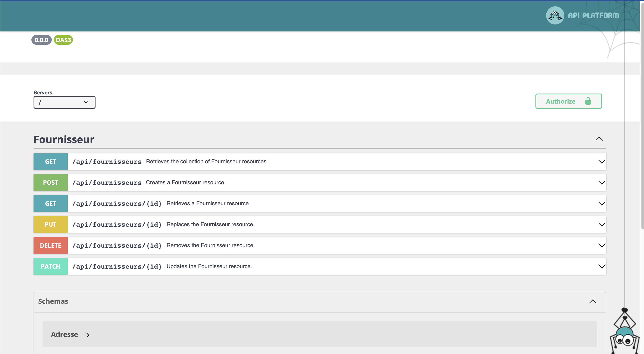This screenshot has width=644, height=354.
Task: Click the PUT method badge
Action: coord(50,225)
